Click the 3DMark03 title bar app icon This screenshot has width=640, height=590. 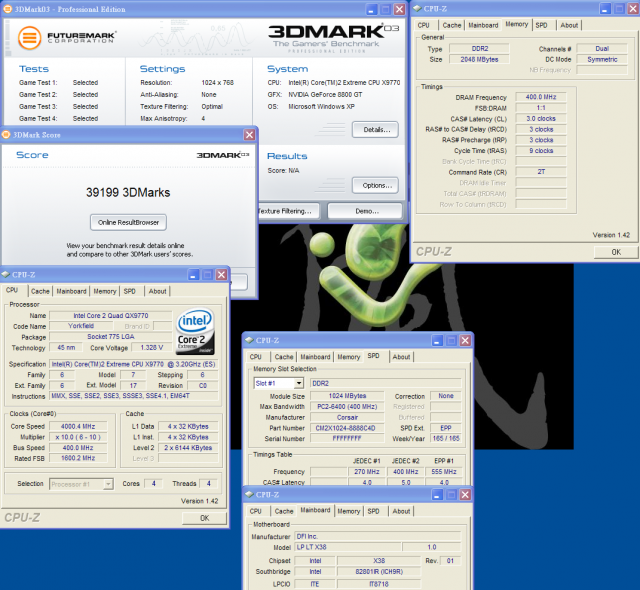coord(8,9)
